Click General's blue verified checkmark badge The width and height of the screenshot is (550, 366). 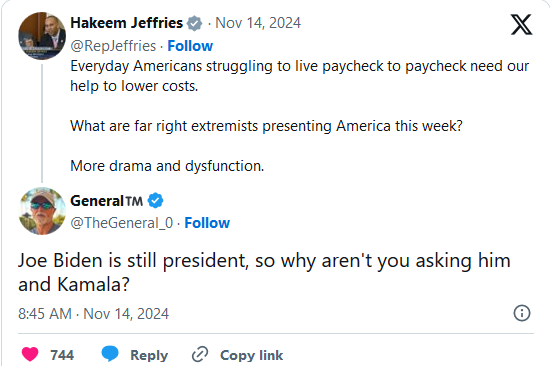tap(155, 201)
